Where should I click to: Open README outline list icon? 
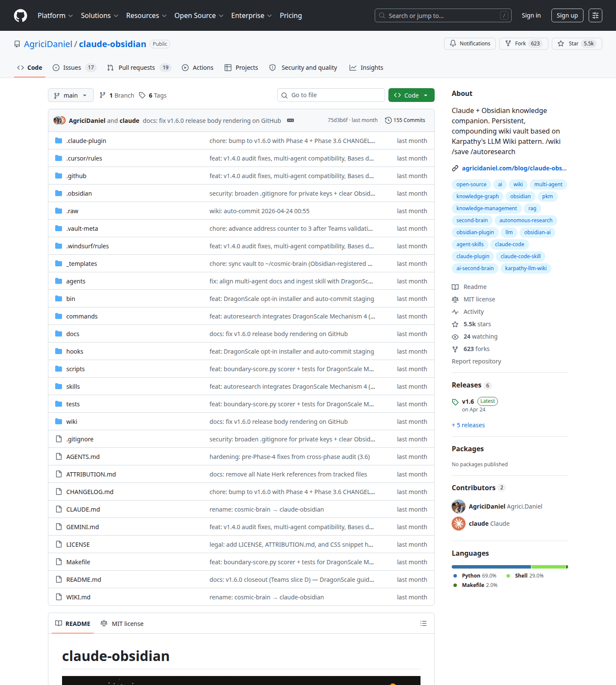click(423, 623)
